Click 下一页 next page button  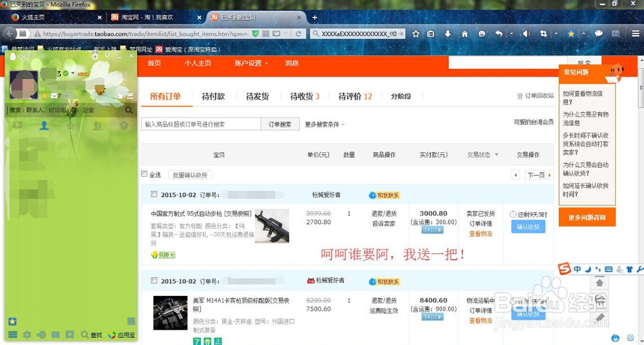point(539,175)
